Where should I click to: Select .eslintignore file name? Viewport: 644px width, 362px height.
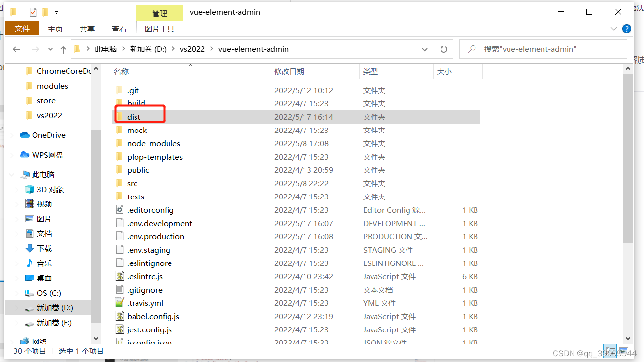pyautogui.click(x=149, y=263)
